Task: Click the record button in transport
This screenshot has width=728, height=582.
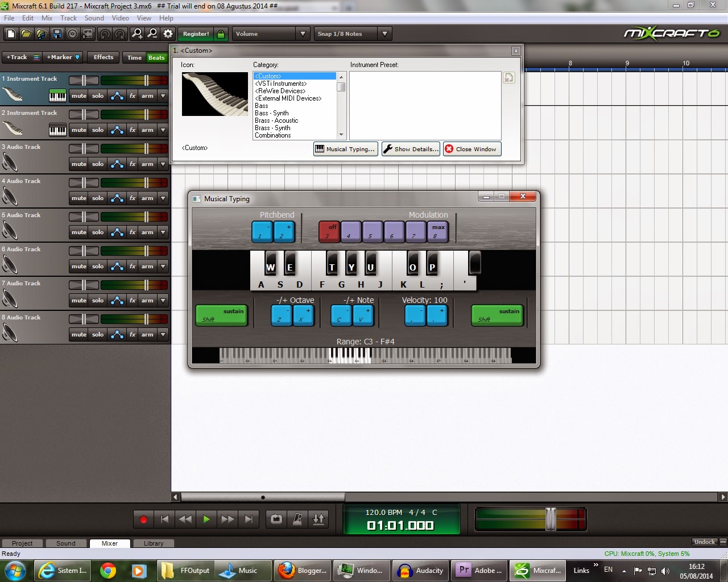Action: pyautogui.click(x=143, y=519)
